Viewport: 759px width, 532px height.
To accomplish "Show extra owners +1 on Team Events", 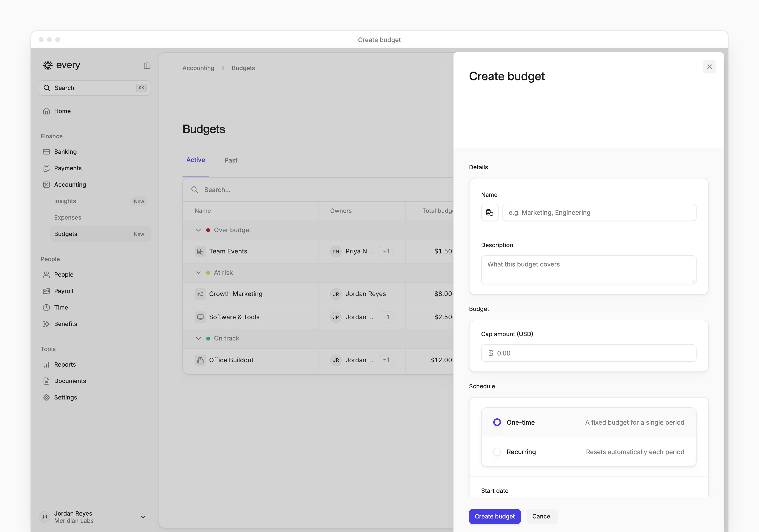I will (x=386, y=251).
